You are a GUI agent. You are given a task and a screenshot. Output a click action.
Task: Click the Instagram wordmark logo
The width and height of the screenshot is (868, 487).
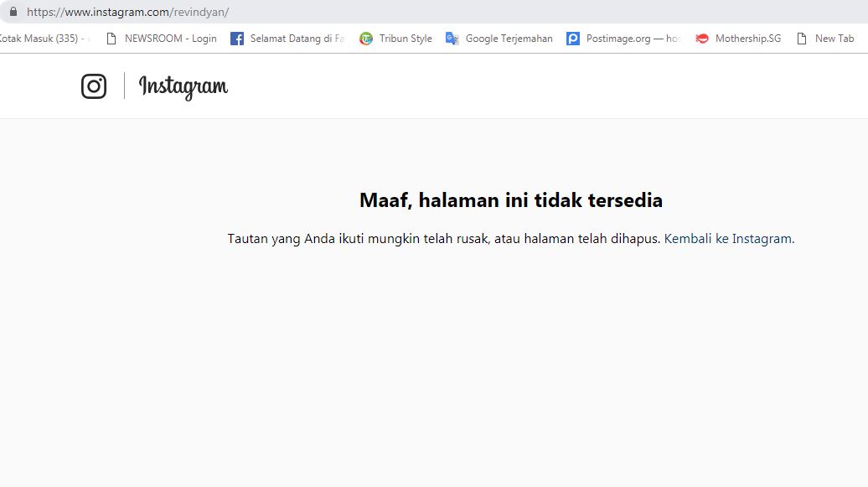183,87
